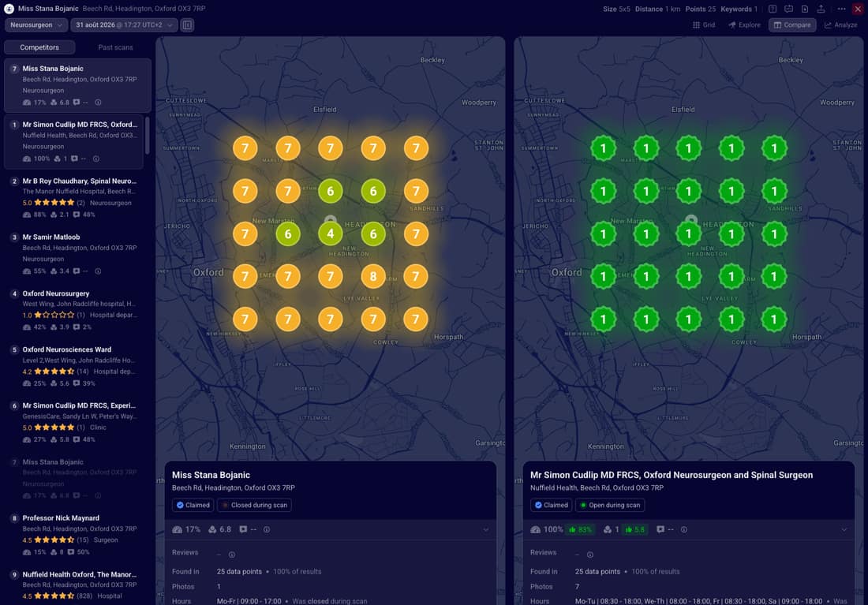Click the Reviews info icon in left details panel

[232, 555]
